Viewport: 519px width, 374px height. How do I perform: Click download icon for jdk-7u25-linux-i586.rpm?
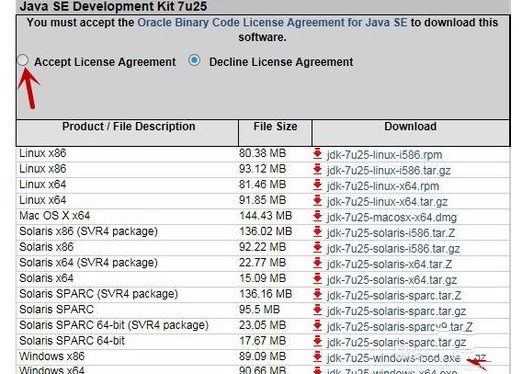pyautogui.click(x=317, y=154)
